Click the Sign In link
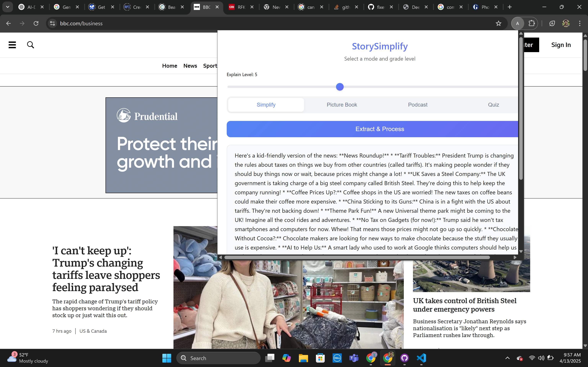The width and height of the screenshot is (588, 367). tap(561, 45)
